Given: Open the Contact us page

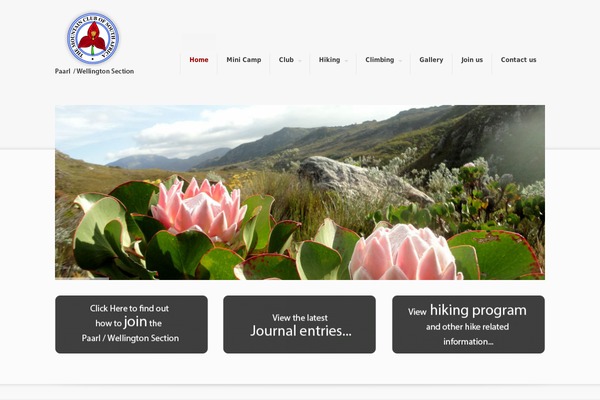Looking at the screenshot, I should [x=518, y=60].
